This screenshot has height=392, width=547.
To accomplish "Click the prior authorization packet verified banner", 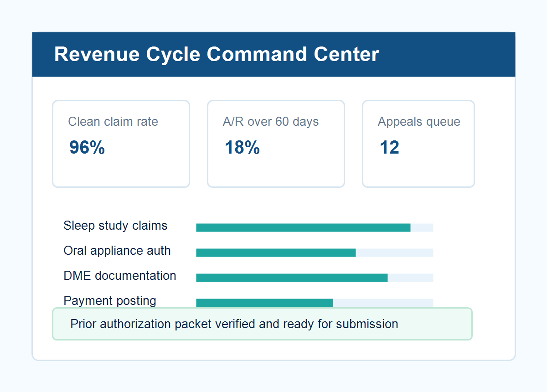I will pos(262,324).
